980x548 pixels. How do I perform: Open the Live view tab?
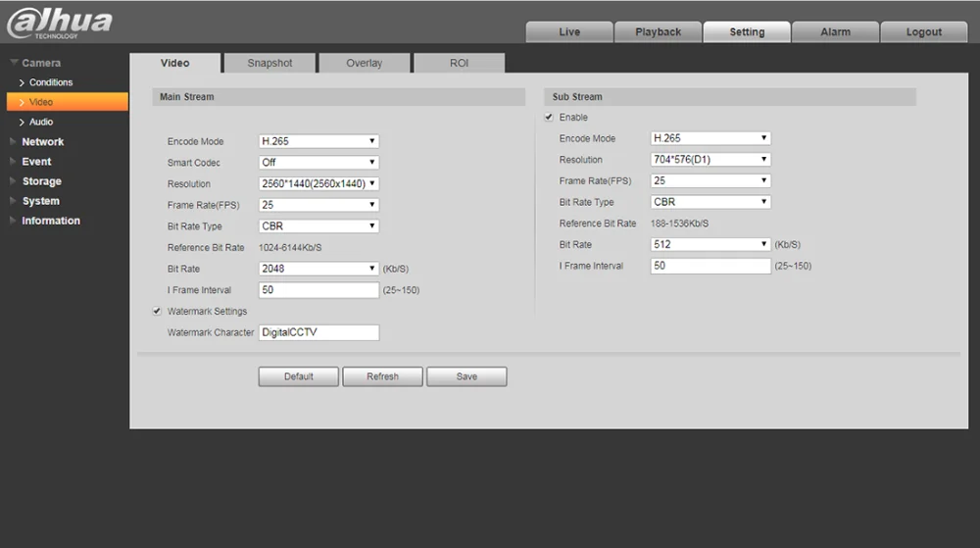click(x=569, y=32)
